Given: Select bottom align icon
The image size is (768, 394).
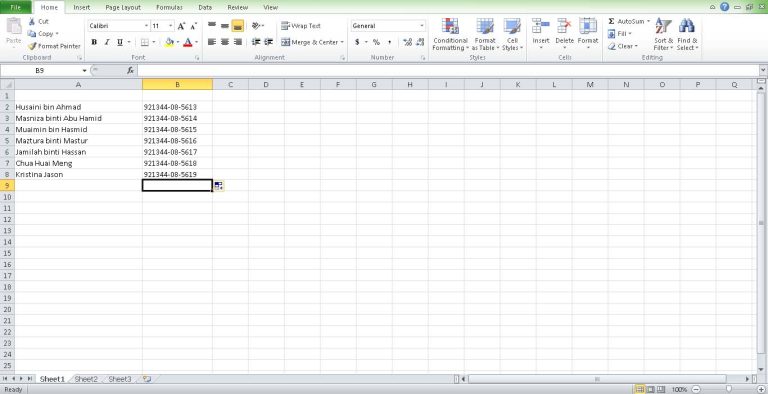Looking at the screenshot, I should (x=238, y=25).
